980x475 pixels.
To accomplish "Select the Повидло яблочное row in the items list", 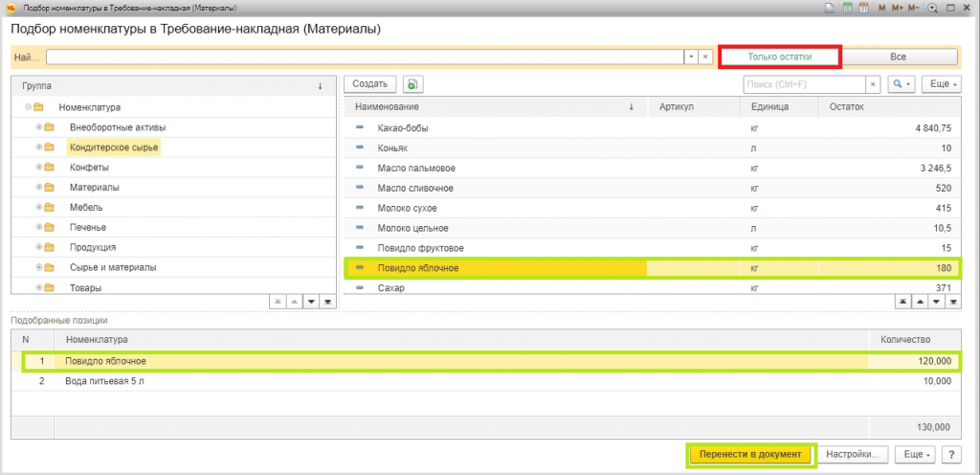I will point(653,268).
